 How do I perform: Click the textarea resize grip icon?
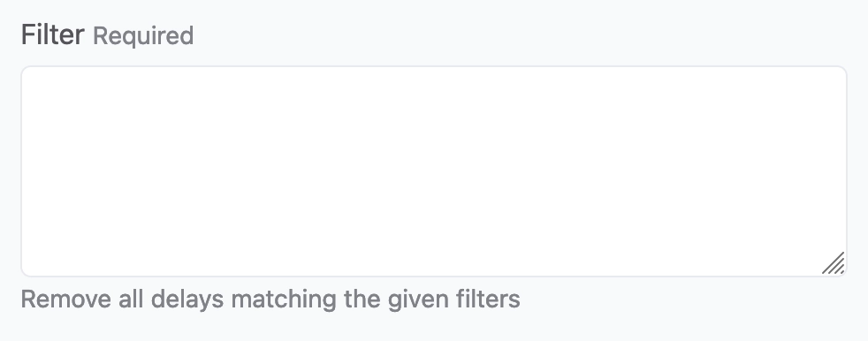(834, 263)
